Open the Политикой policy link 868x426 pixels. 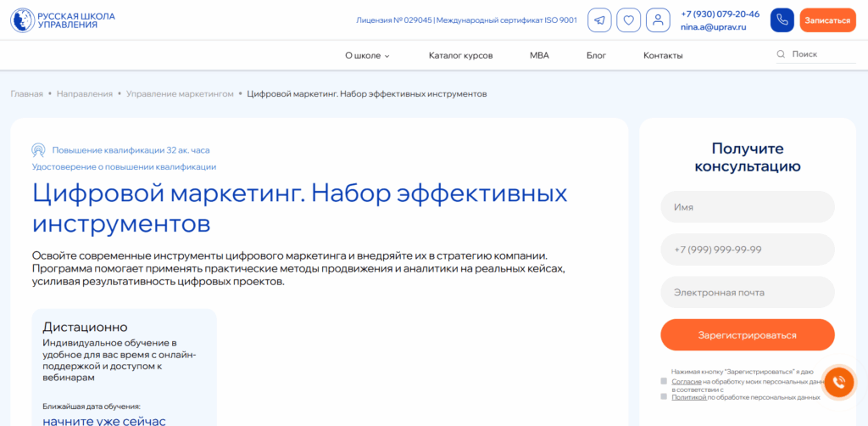pos(688,397)
